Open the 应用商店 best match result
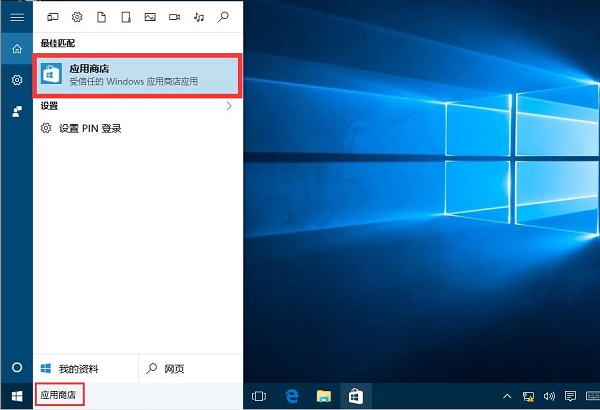The width and height of the screenshot is (600, 410). (x=138, y=75)
